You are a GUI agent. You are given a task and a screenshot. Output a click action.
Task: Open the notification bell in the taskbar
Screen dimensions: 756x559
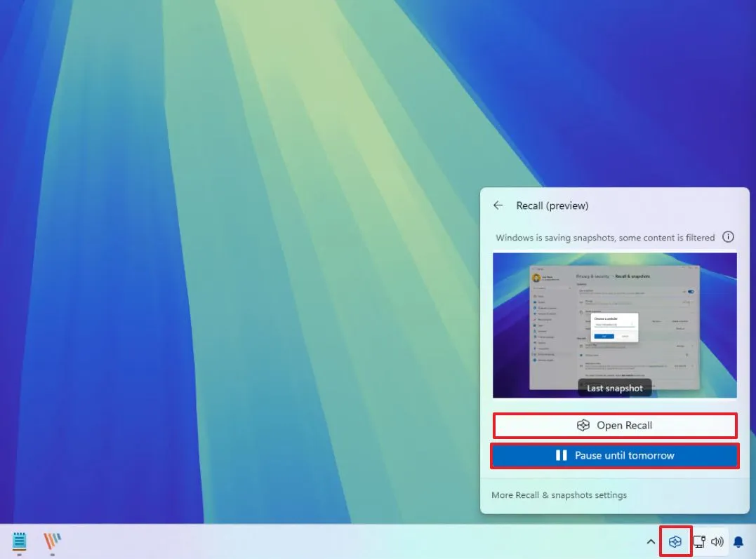(x=738, y=541)
